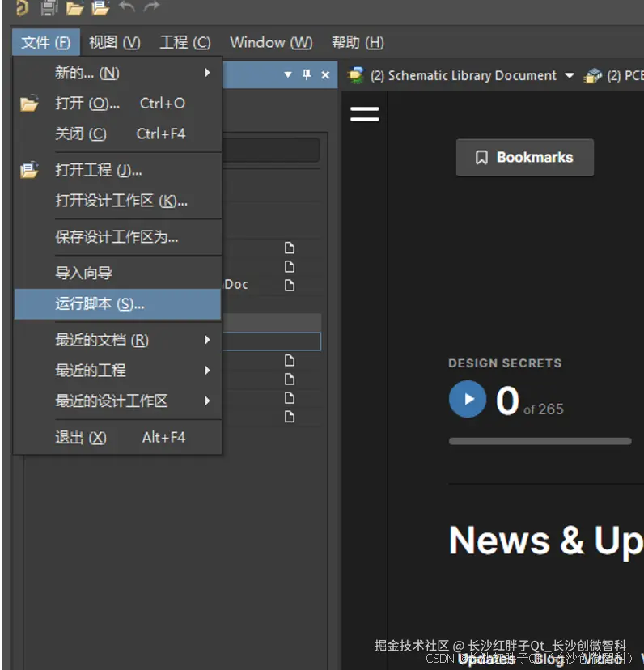The image size is (644, 670).
Task: Click the Blog link at the bottom
Action: (x=549, y=659)
